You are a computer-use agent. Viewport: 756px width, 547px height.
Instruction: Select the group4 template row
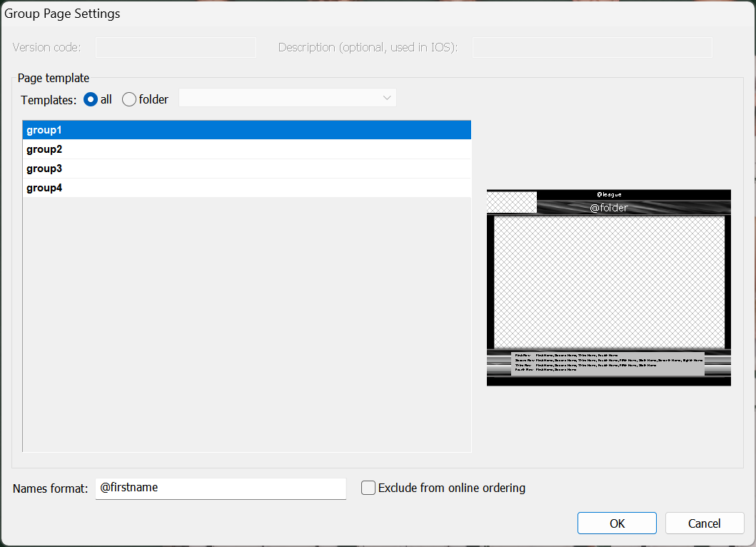(247, 188)
